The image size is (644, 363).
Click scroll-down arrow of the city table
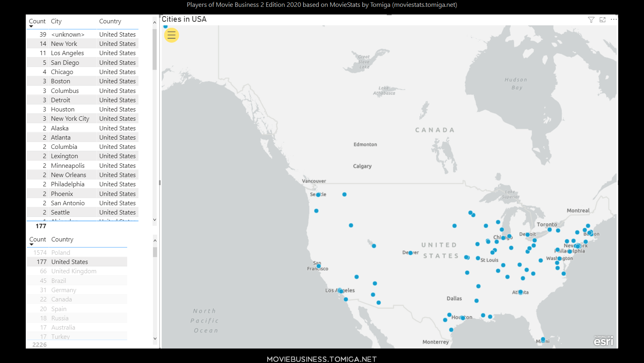(155, 220)
